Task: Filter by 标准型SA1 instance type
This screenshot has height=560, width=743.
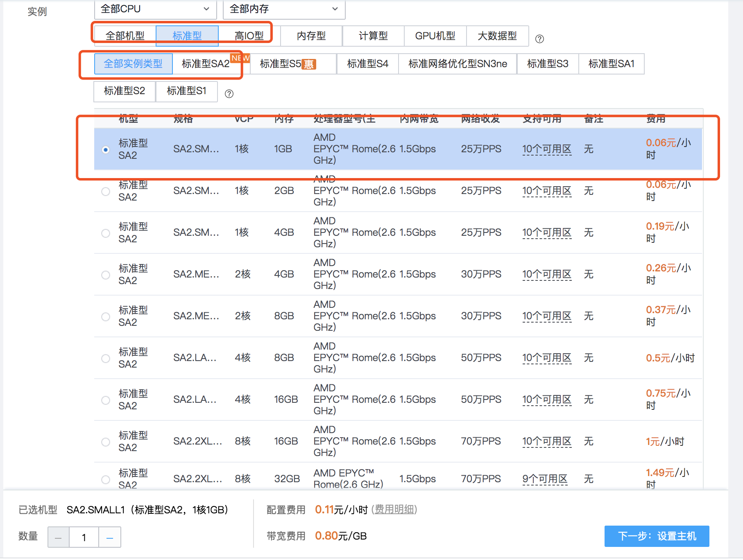Action: pos(611,64)
